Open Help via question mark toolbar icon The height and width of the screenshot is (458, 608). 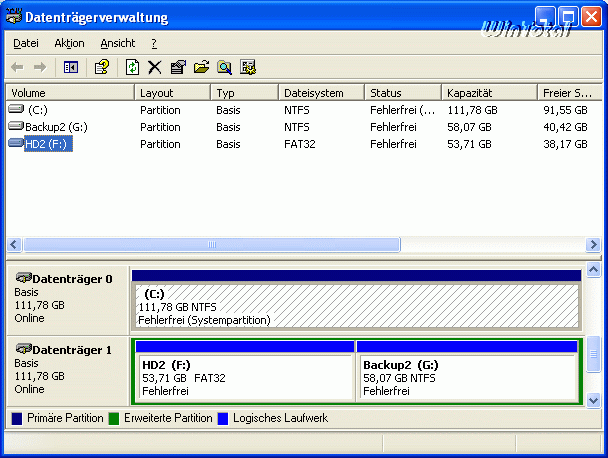pos(101,67)
